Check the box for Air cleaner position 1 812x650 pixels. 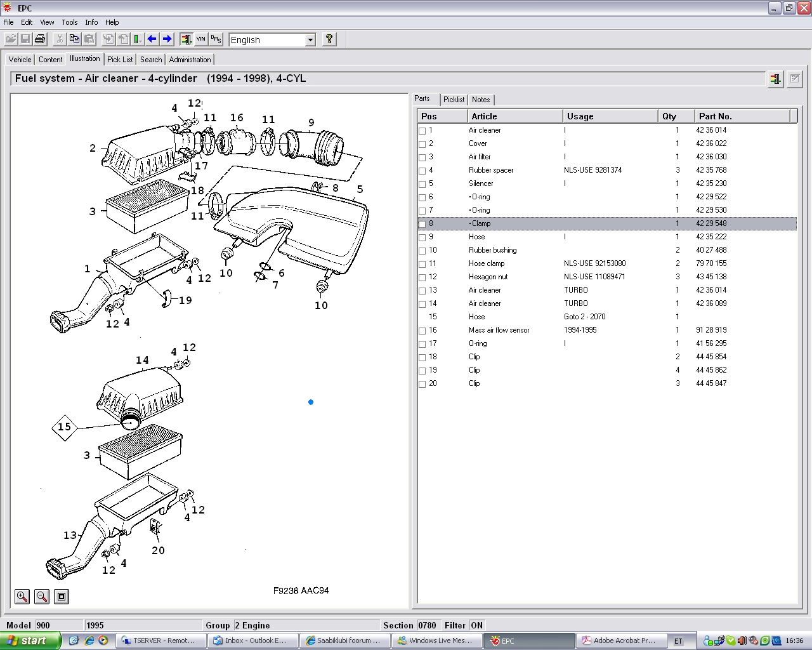tap(422, 131)
